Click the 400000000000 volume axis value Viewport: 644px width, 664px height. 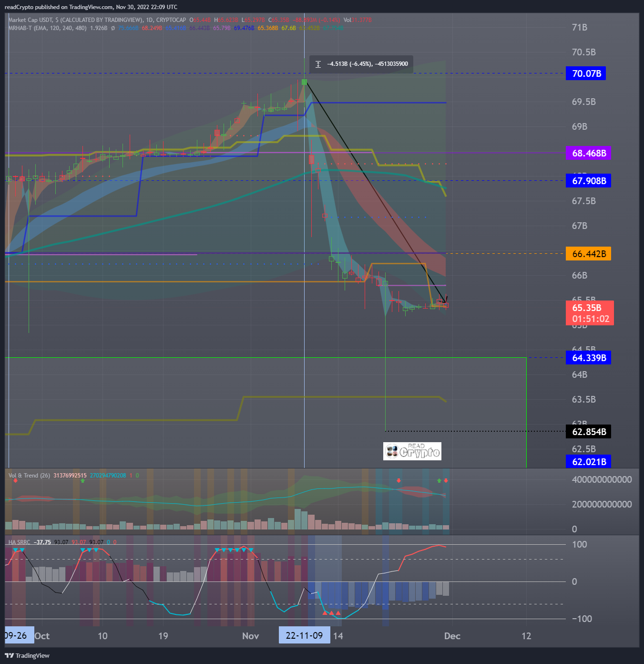tap(602, 479)
